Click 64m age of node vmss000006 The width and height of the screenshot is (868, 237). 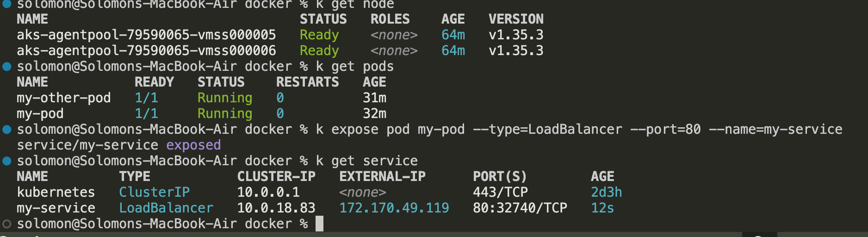point(453,50)
